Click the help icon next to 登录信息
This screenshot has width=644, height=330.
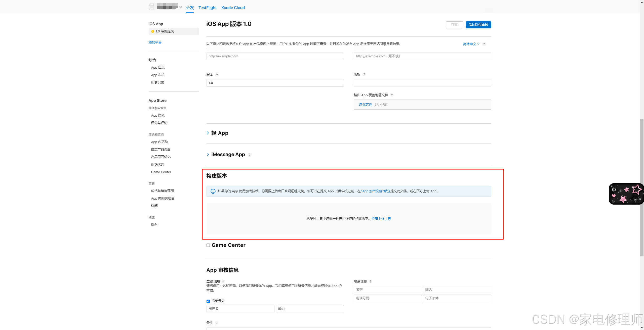[223, 281]
